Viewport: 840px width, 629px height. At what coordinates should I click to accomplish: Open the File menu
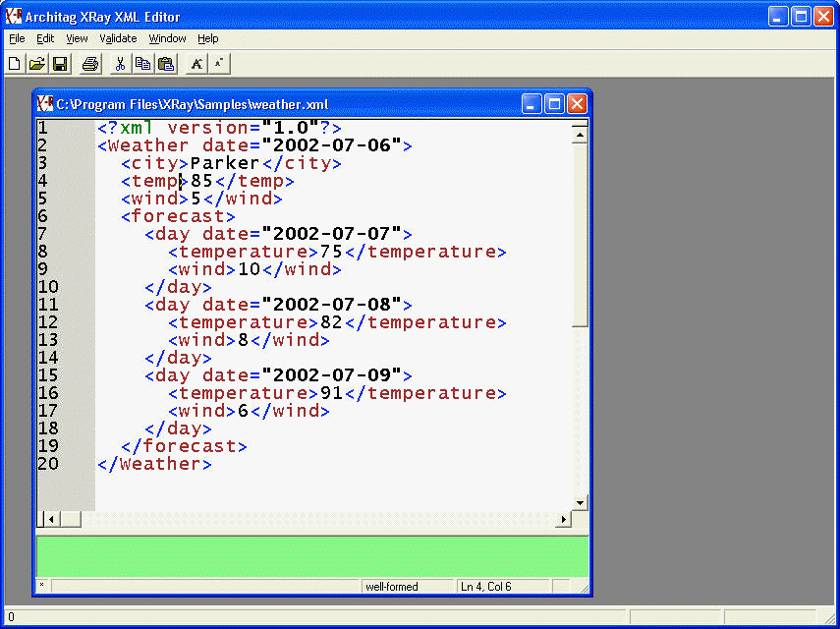pos(17,38)
